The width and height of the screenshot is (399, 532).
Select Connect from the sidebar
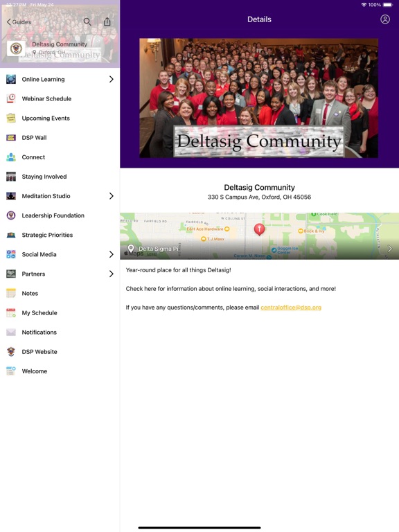[60, 157]
